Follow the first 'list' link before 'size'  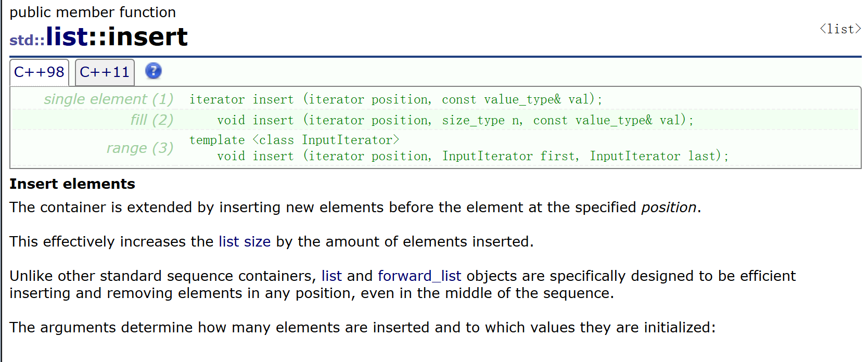pyautogui.click(x=228, y=242)
